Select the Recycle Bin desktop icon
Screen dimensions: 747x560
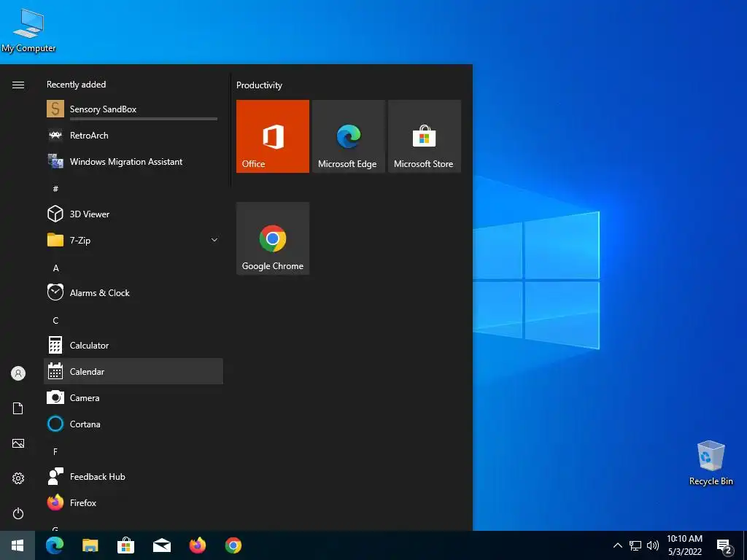[x=711, y=463]
